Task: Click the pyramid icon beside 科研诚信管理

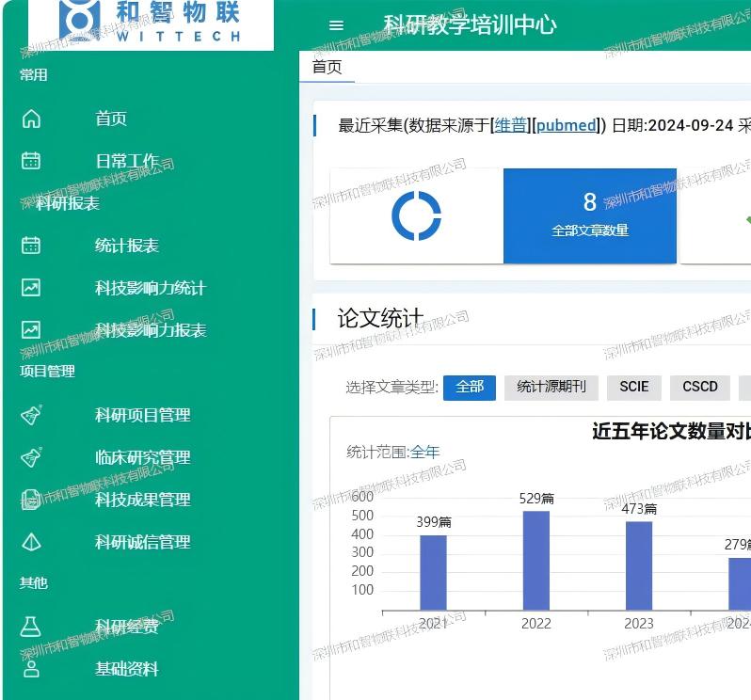Action: tap(31, 542)
